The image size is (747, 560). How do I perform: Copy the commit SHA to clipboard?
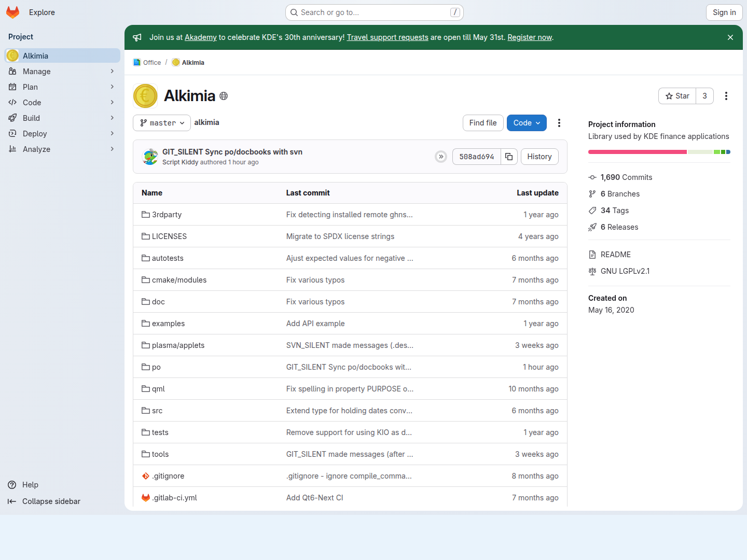[509, 157]
